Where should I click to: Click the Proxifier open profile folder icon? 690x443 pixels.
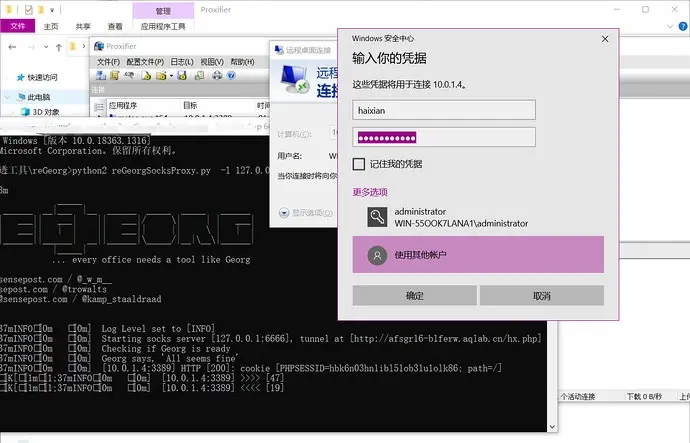point(161,76)
